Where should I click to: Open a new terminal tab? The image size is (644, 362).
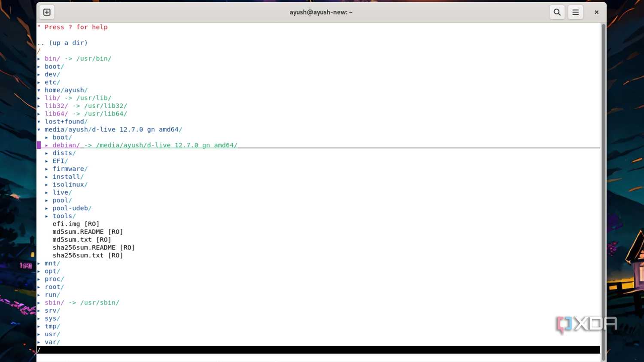pos(47,12)
